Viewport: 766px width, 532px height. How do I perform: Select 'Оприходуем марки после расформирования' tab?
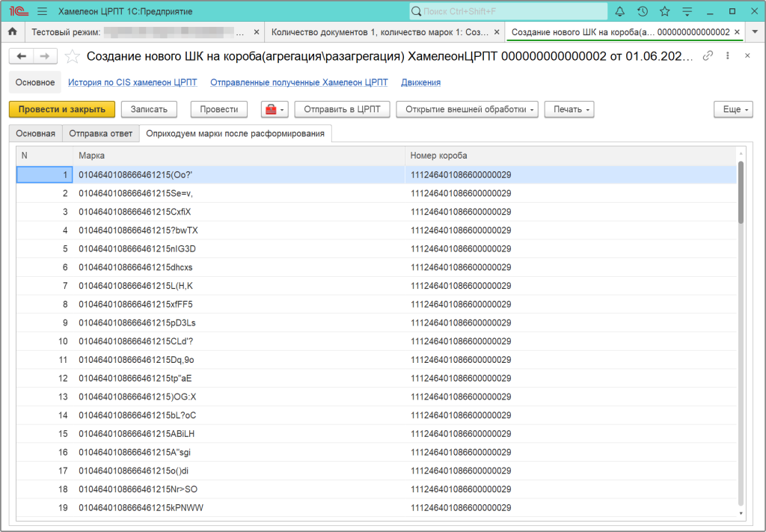pyautogui.click(x=236, y=133)
